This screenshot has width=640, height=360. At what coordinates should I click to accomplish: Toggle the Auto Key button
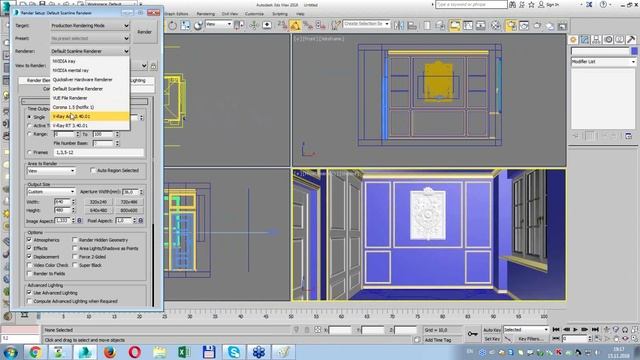click(x=492, y=330)
